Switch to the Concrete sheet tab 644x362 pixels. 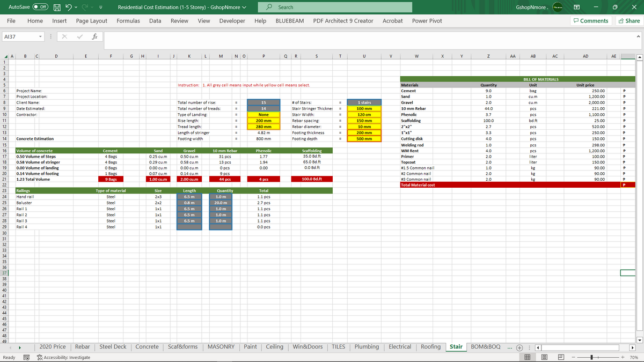click(147, 347)
